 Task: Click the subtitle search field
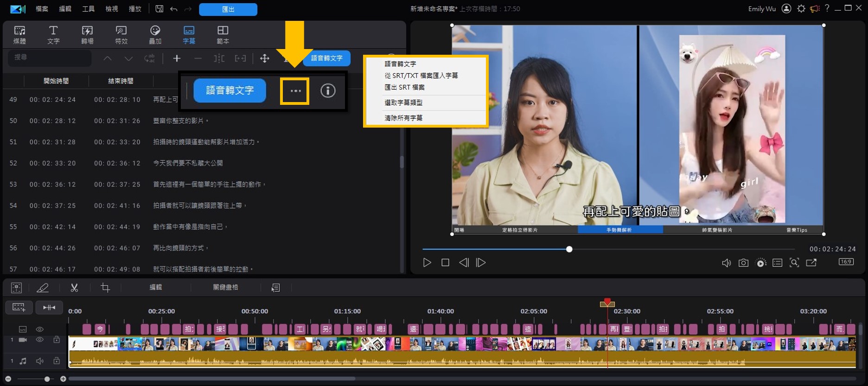(x=50, y=58)
